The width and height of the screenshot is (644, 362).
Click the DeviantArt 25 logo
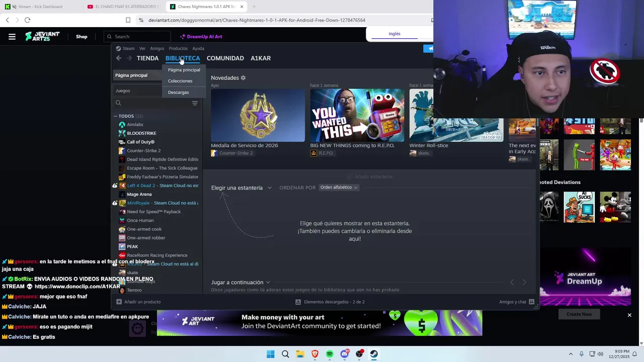[42, 36]
